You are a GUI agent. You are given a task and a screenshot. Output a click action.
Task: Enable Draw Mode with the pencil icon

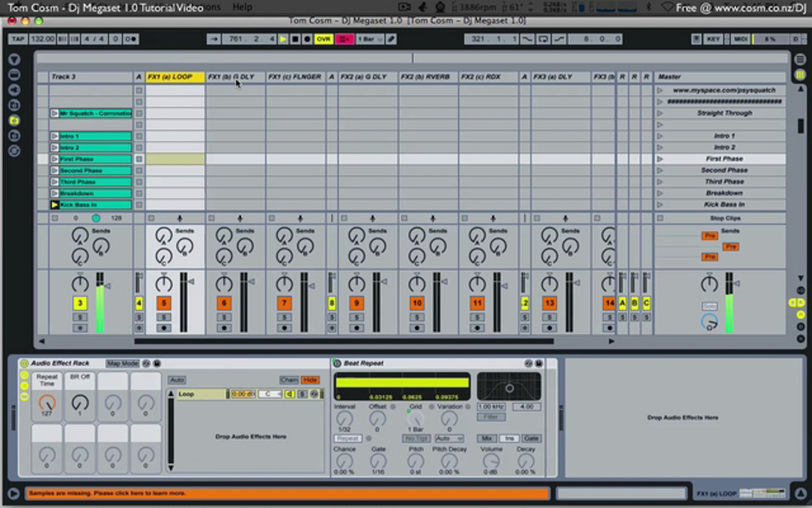[391, 39]
